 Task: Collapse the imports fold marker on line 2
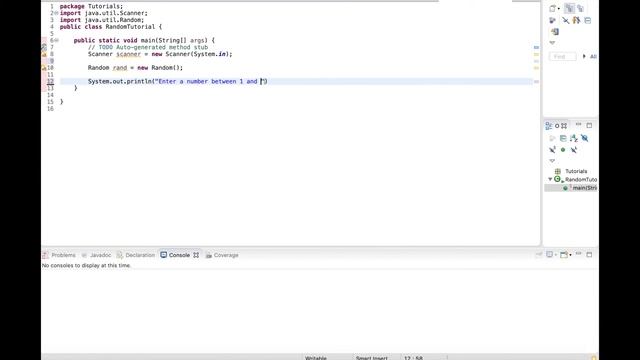[x=56, y=13]
